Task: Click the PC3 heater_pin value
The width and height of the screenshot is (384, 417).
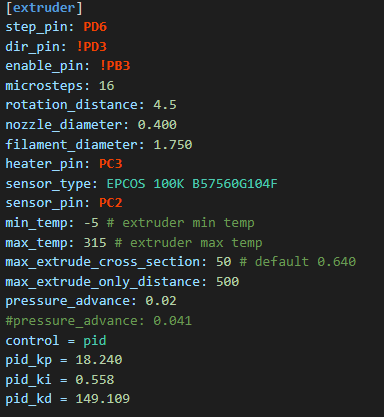Action: pyautogui.click(x=111, y=164)
